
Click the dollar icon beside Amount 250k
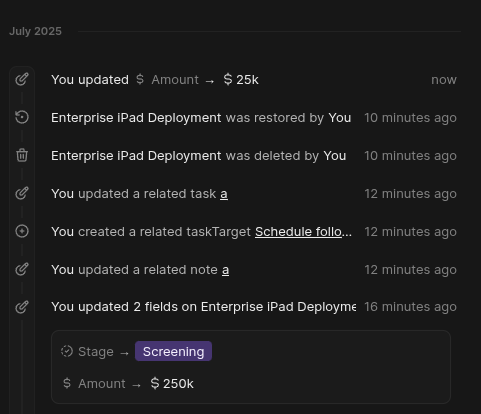click(x=67, y=383)
